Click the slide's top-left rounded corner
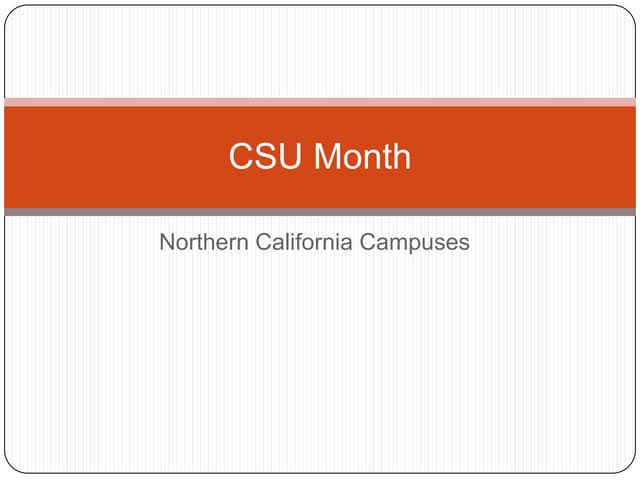Viewport: 640px width, 480px height. 12,13
